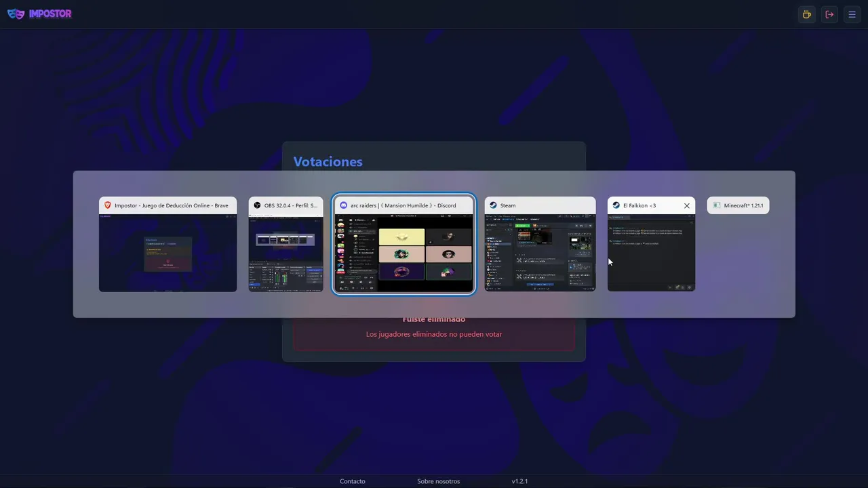Close the El Falkkon <3 window

click(686, 205)
